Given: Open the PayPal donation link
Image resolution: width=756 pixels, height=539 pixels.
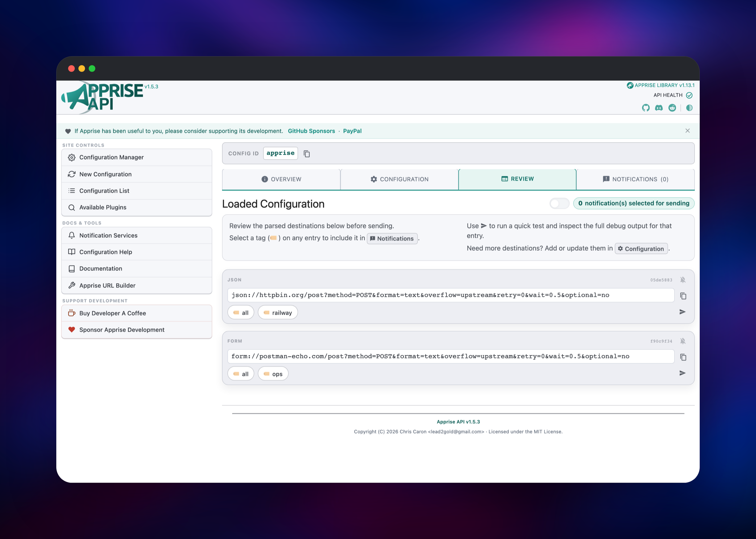Looking at the screenshot, I should tap(352, 131).
